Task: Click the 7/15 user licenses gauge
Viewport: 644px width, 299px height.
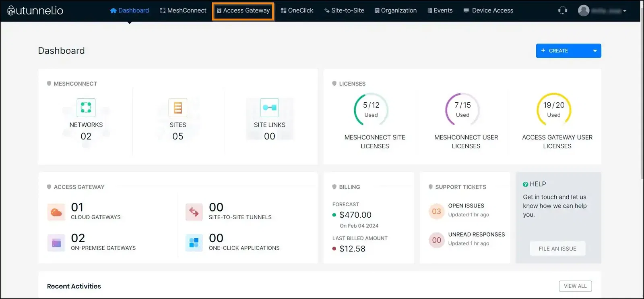Action: tap(462, 109)
